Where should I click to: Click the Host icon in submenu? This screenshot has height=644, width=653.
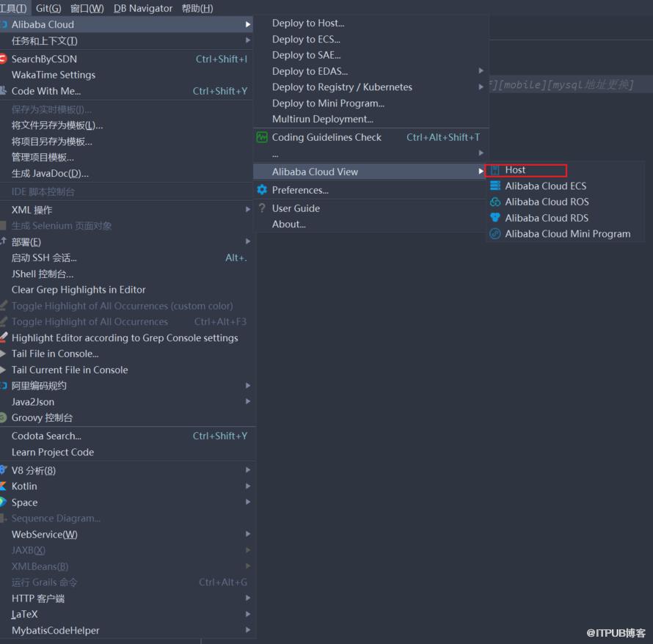tap(495, 170)
